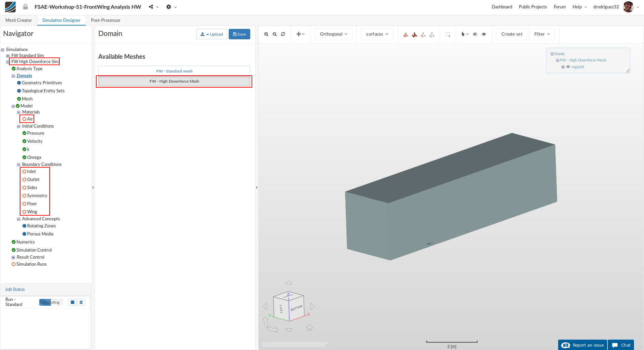The width and height of the screenshot is (644, 350).
Task: Click the show all eye icon
Action: 484,34
